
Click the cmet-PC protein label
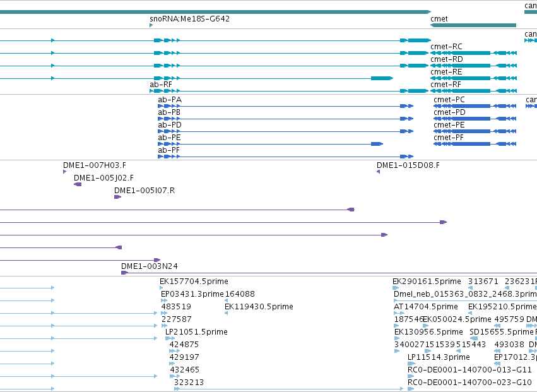(x=449, y=100)
